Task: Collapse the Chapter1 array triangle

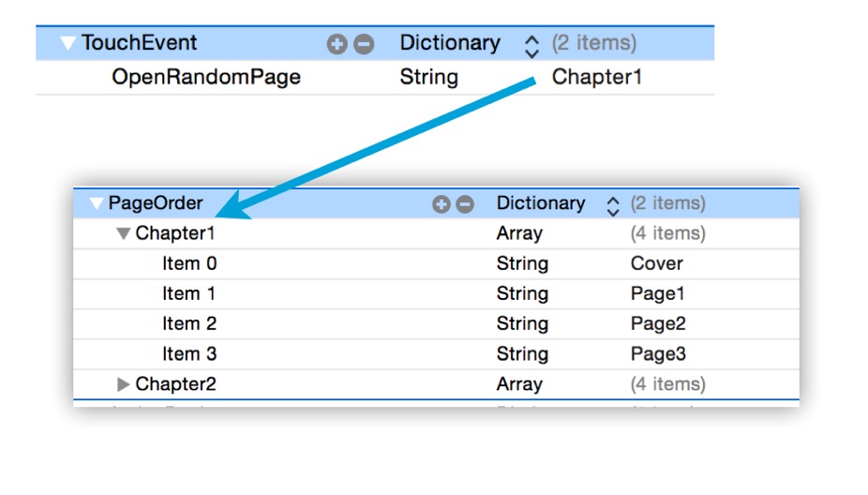Action: (123, 234)
